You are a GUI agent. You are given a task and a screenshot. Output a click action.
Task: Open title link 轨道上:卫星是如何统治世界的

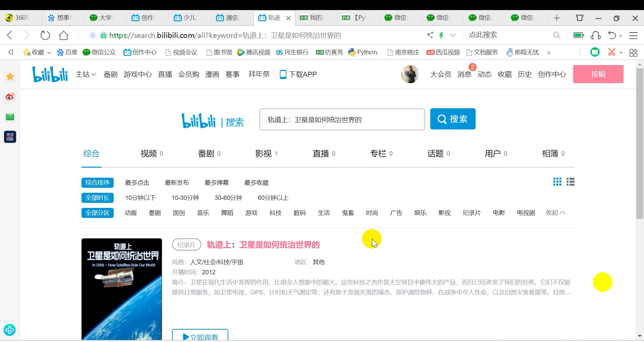click(263, 245)
